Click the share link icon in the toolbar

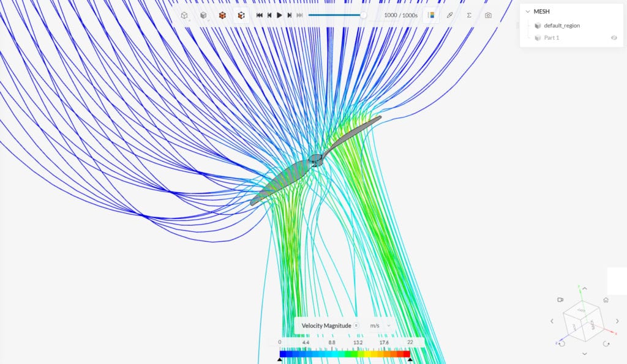click(x=449, y=15)
